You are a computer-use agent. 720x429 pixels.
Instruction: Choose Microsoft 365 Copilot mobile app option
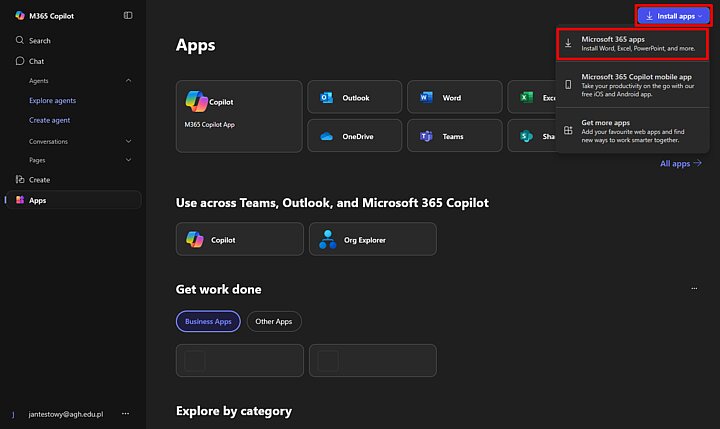[632, 85]
